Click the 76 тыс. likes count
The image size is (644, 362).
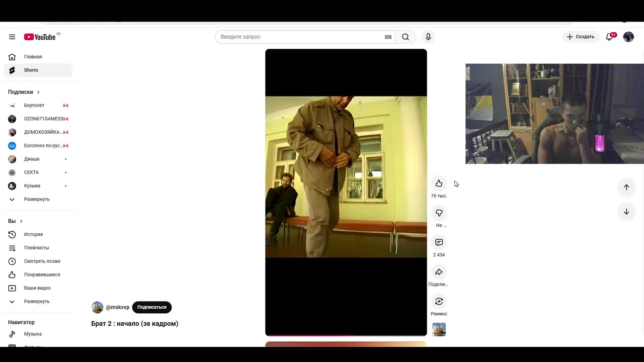(439, 196)
